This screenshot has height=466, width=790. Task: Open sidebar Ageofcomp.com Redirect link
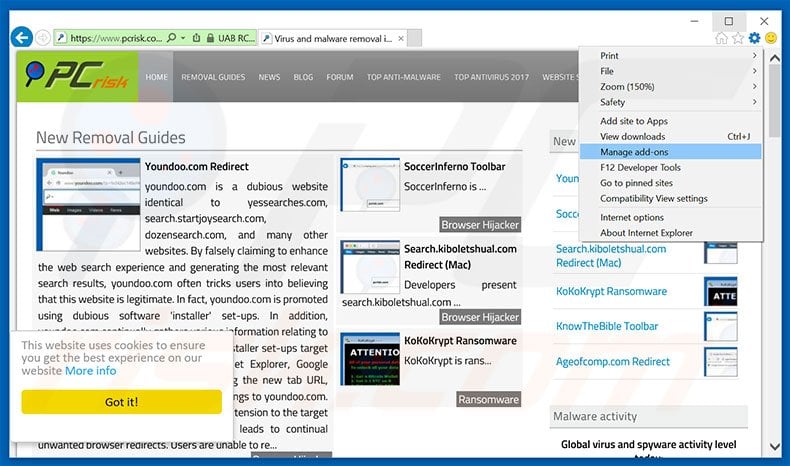pyautogui.click(x=613, y=361)
